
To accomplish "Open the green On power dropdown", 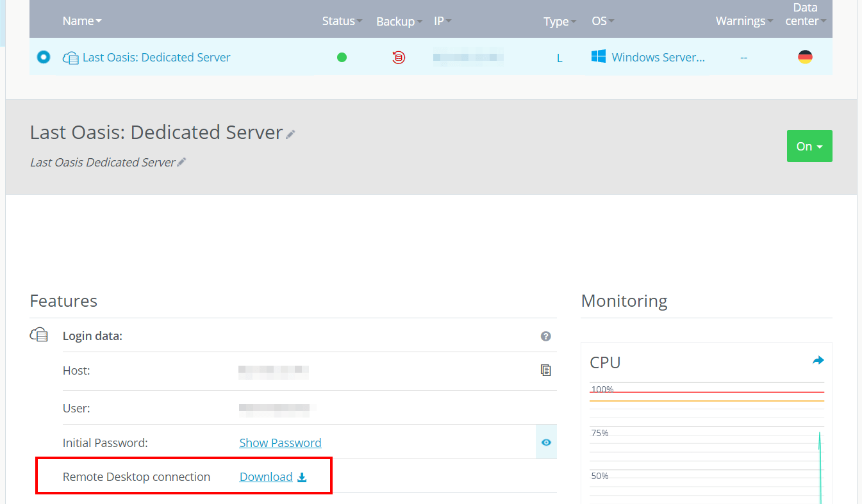I will tap(809, 147).
